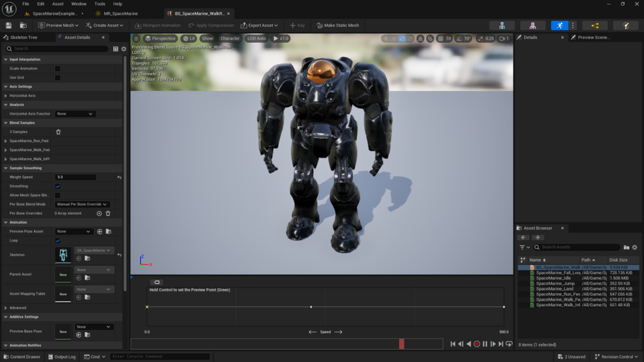
Task: Toggle Scale Animation checkbox
Action: coord(58,69)
